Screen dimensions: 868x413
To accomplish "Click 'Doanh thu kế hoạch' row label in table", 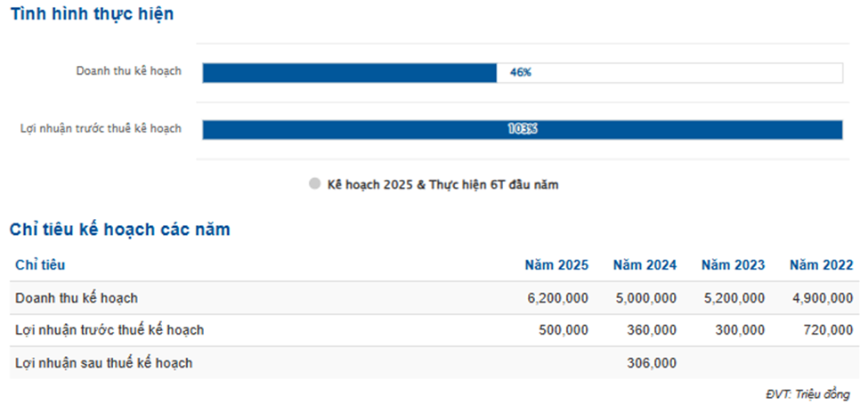I will pyautogui.click(x=77, y=298).
